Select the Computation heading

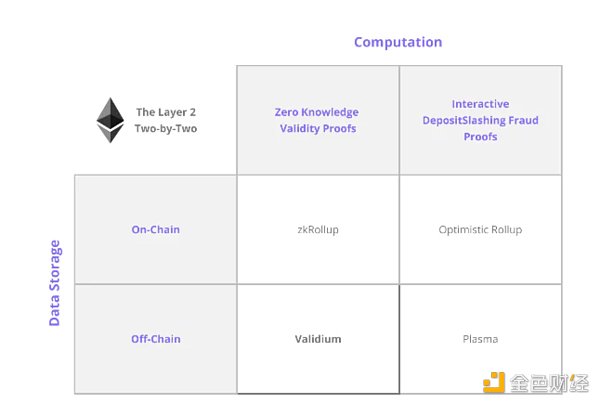[398, 42]
